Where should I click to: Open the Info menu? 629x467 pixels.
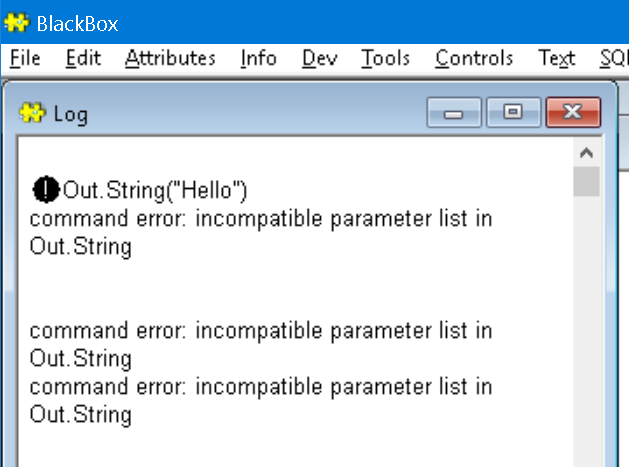[x=259, y=59]
